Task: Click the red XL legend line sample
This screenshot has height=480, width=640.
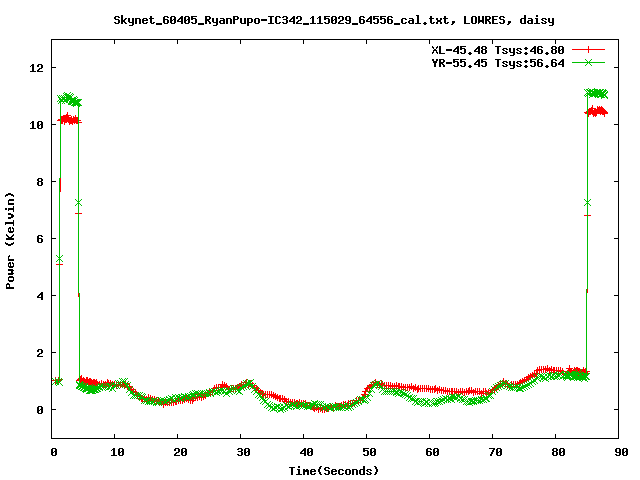Action: click(588, 50)
